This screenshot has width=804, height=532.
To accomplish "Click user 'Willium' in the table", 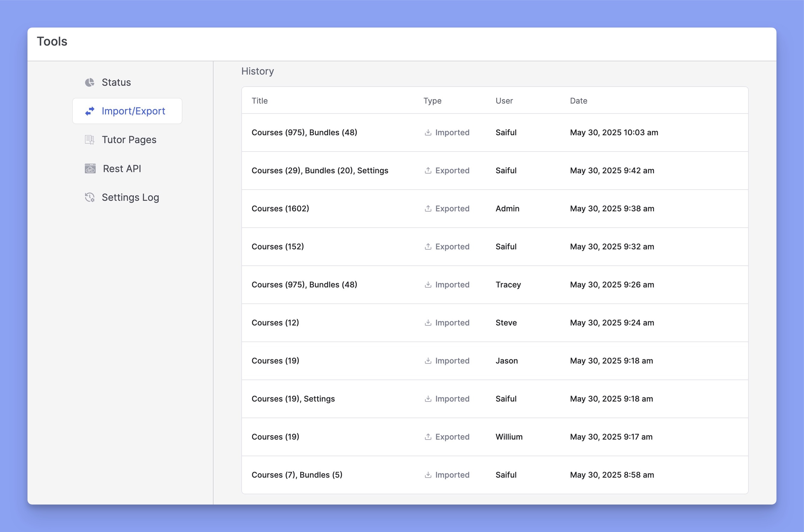I will 509,436.
